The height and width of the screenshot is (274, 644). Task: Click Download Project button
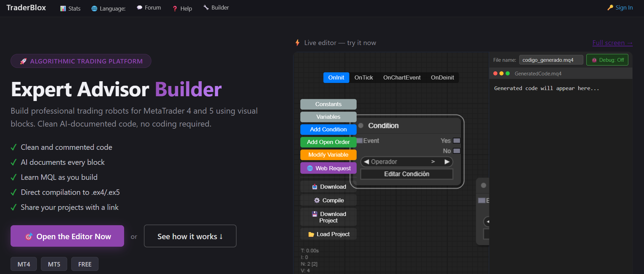point(328,217)
